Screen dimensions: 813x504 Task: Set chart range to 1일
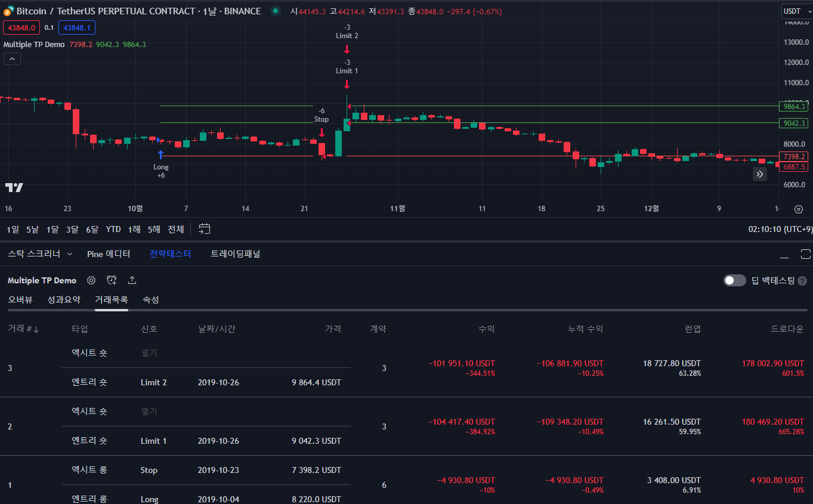coord(13,229)
